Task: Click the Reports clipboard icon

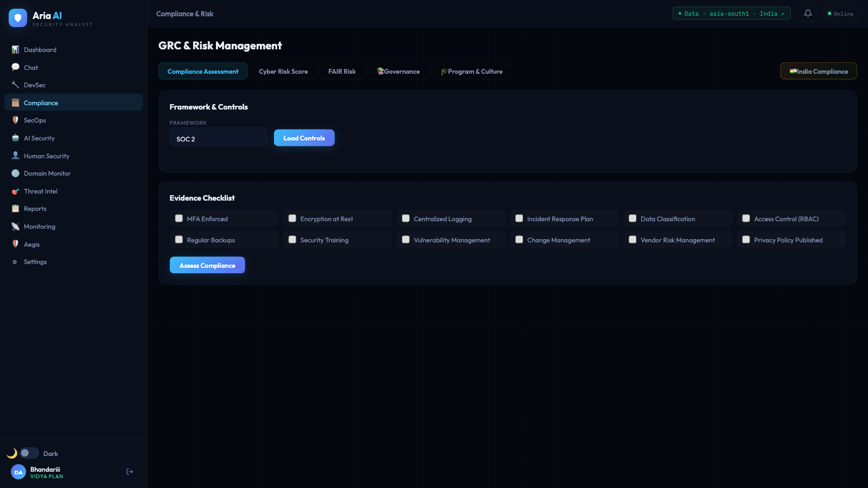Action: pyautogui.click(x=15, y=209)
